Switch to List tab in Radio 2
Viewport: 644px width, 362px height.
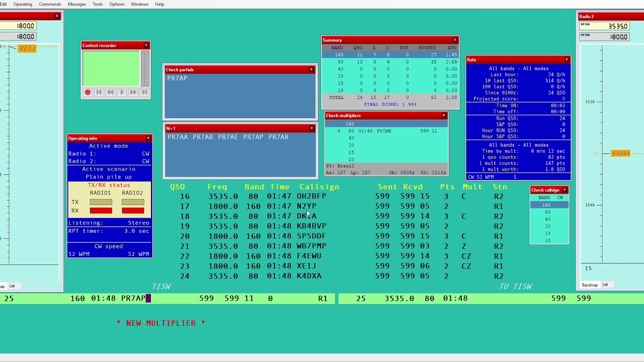605,285
